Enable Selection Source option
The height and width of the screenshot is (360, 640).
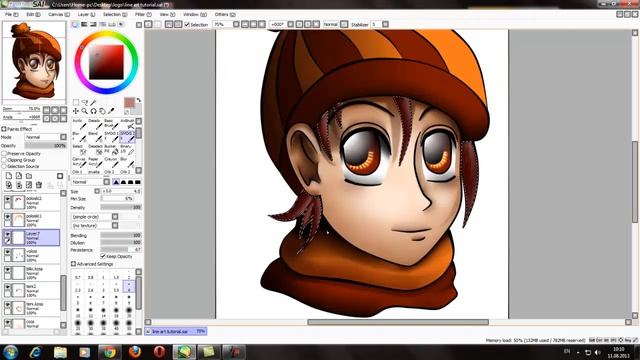coord(4,167)
